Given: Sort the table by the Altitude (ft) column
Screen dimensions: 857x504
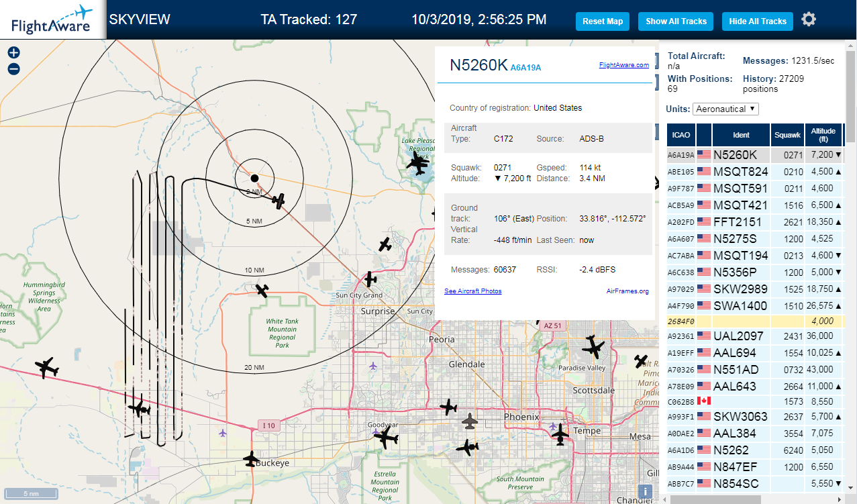Looking at the screenshot, I should pos(823,135).
